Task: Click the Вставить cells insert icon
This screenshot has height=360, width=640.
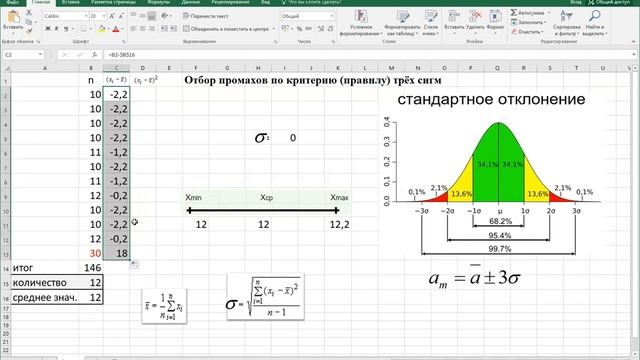Action: pyautogui.click(x=453, y=16)
